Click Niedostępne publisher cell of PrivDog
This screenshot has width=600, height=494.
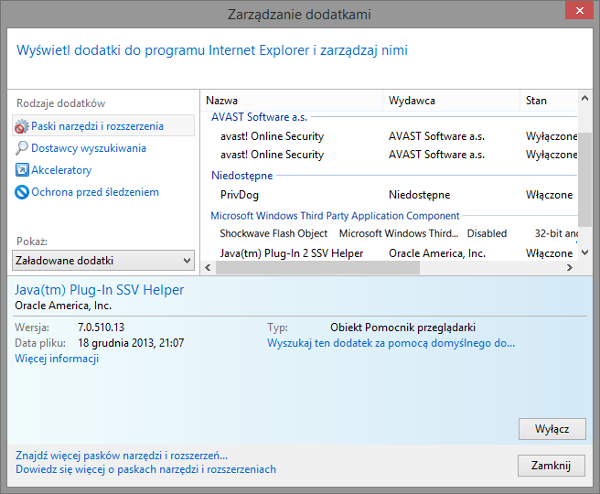(419, 195)
